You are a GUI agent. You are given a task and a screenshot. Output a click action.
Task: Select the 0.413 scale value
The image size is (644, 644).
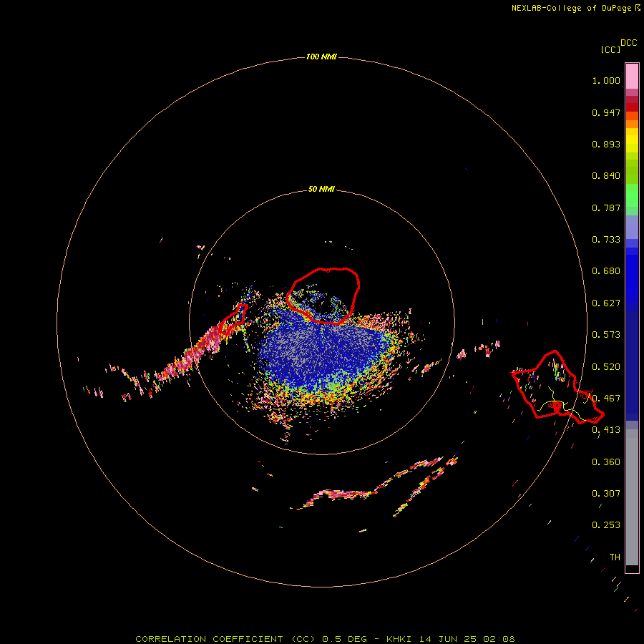[x=606, y=430]
